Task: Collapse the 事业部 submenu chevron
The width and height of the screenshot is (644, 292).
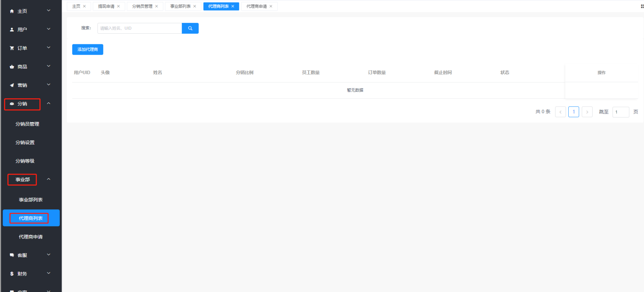Action: click(49, 179)
